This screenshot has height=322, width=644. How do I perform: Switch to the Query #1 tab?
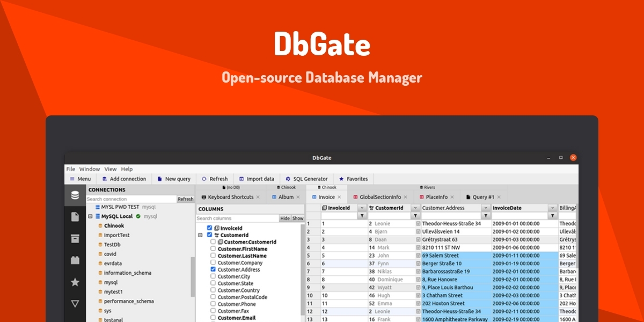[483, 197]
